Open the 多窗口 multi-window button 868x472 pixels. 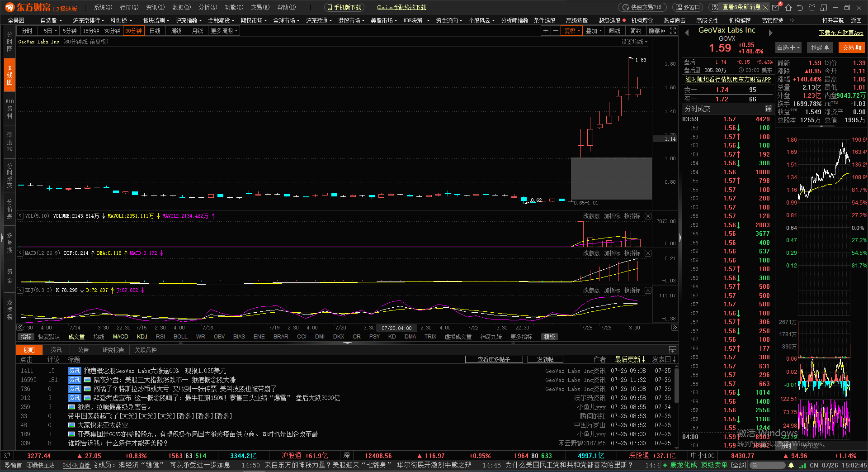pos(689,7)
